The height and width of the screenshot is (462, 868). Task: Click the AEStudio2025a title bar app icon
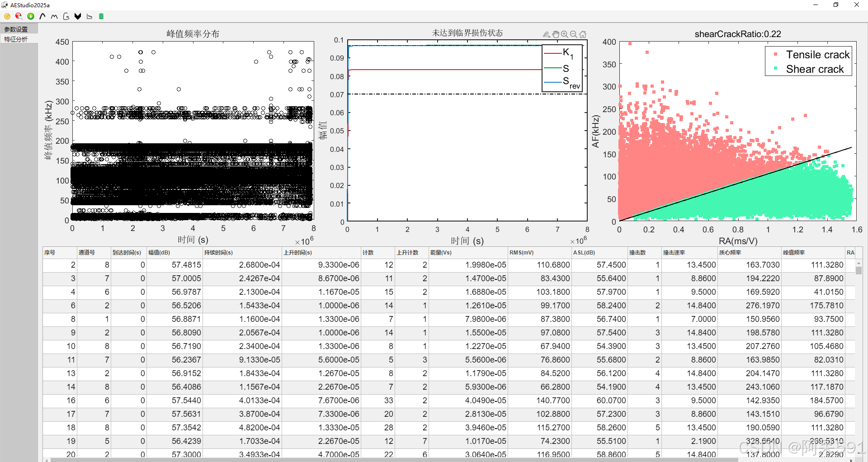point(5,5)
